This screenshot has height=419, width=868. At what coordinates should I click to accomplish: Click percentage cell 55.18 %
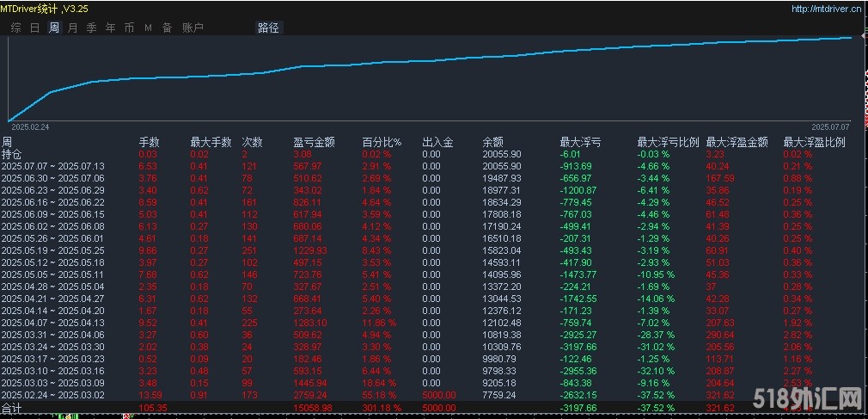[379, 395]
